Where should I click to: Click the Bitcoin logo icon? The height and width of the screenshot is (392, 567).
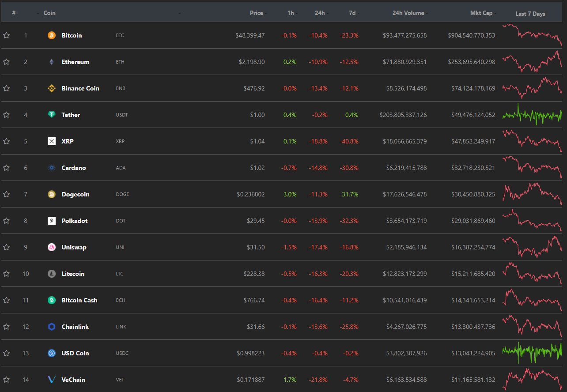pyautogui.click(x=52, y=35)
